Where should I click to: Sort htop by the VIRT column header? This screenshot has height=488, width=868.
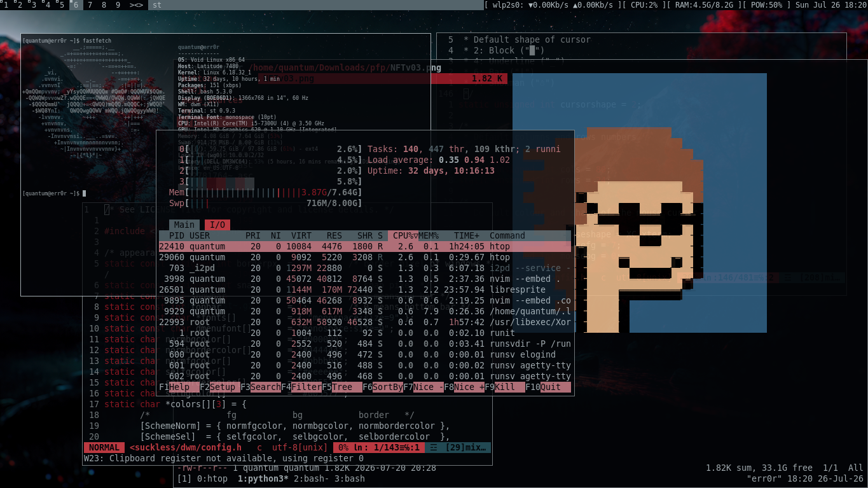(x=301, y=235)
